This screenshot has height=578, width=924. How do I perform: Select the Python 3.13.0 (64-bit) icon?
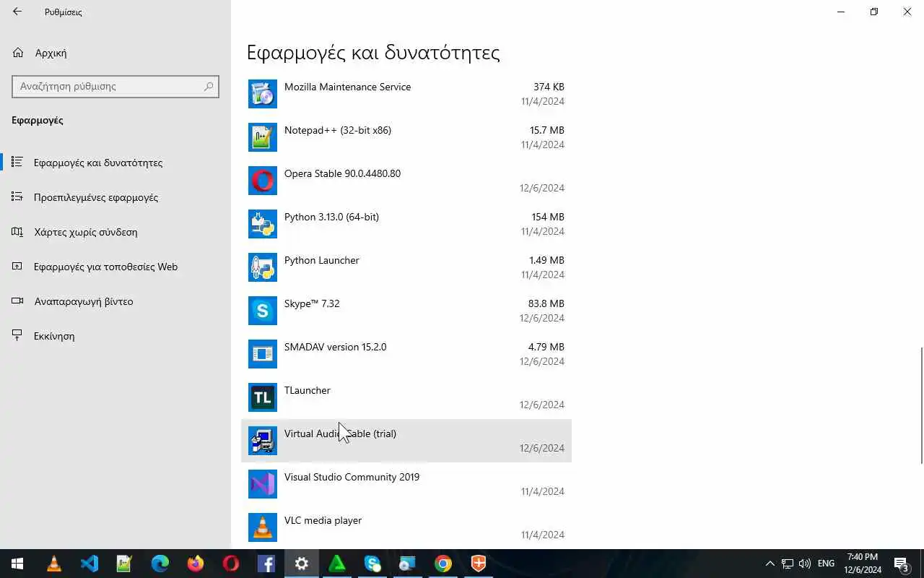click(263, 224)
